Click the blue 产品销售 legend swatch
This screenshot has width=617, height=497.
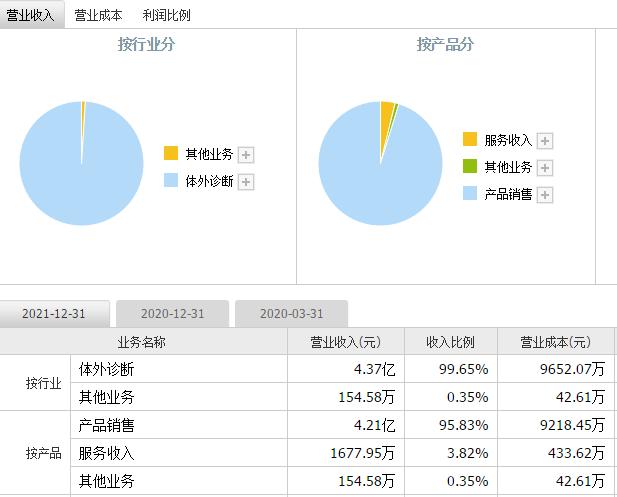point(470,194)
